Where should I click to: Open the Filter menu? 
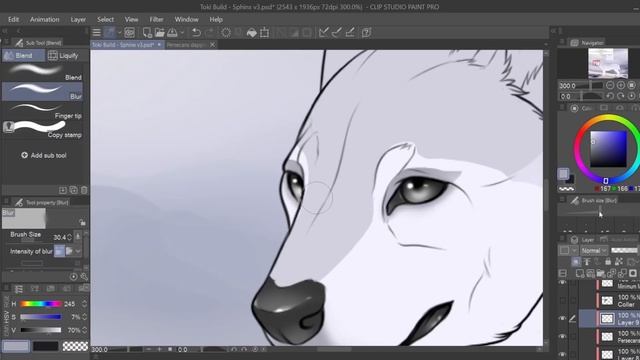coord(156,19)
